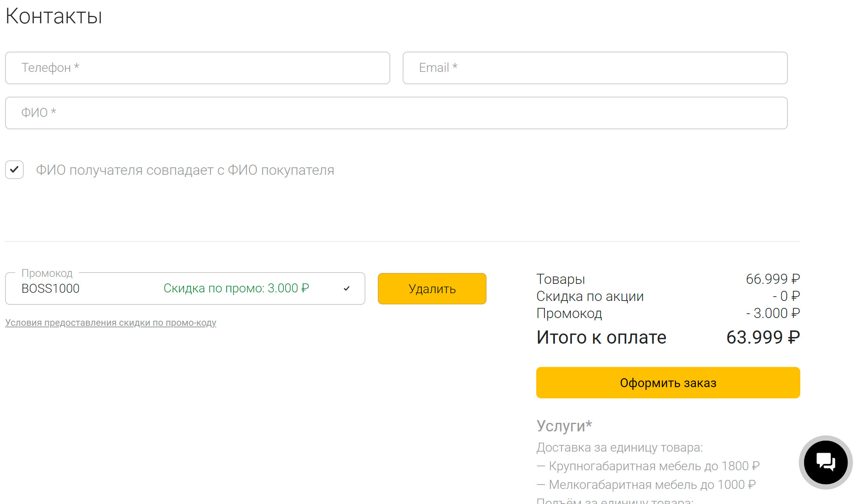Select the - 0 ₽ discount value

click(786, 296)
